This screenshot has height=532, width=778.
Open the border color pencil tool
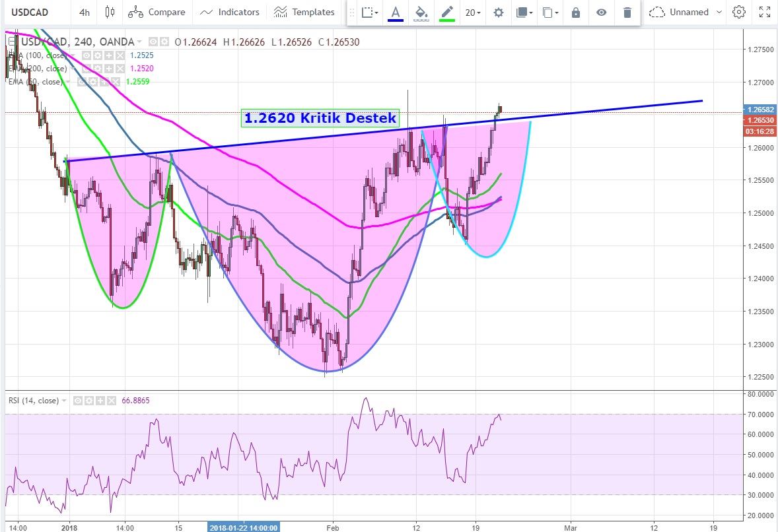click(x=447, y=13)
